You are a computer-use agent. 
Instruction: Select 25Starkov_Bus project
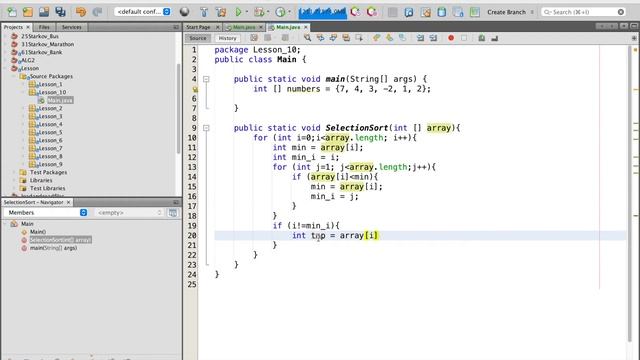click(x=40, y=36)
